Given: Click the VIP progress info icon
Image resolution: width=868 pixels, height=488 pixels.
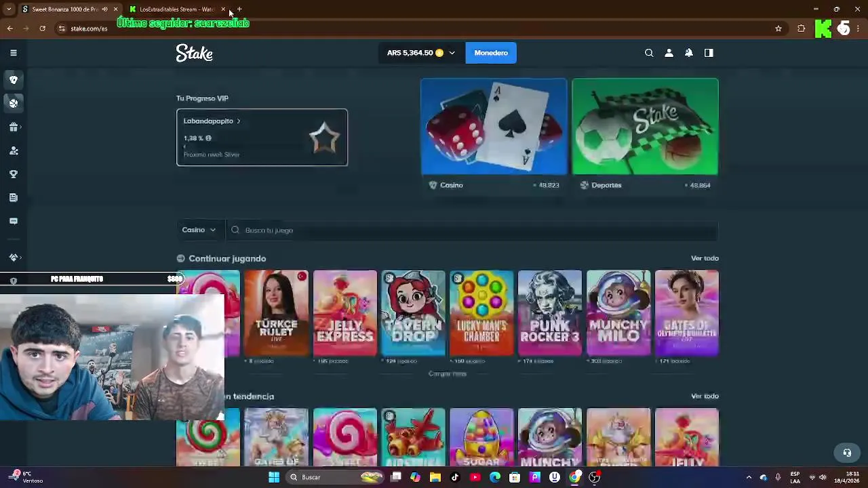Looking at the screenshot, I should tap(208, 138).
